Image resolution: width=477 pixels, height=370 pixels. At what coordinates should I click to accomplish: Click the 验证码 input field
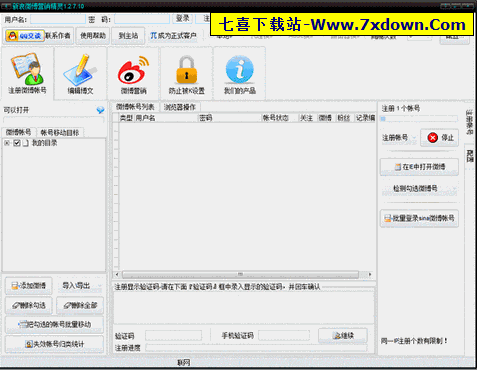[174, 335]
